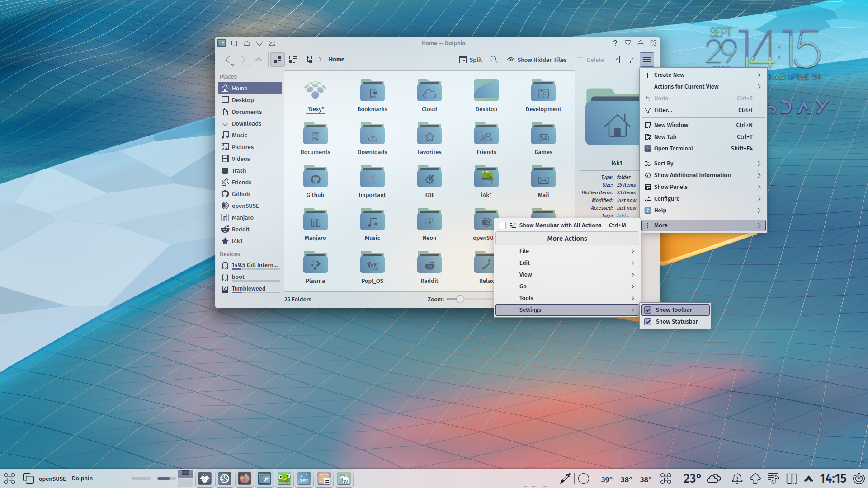The height and width of the screenshot is (488, 868).
Task: Click the 14:15 panel clock
Action: (x=833, y=479)
